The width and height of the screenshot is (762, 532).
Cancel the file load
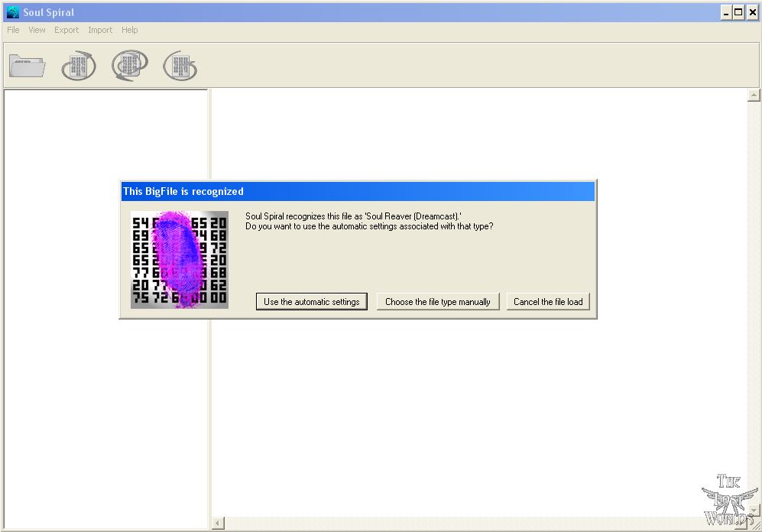[548, 301]
